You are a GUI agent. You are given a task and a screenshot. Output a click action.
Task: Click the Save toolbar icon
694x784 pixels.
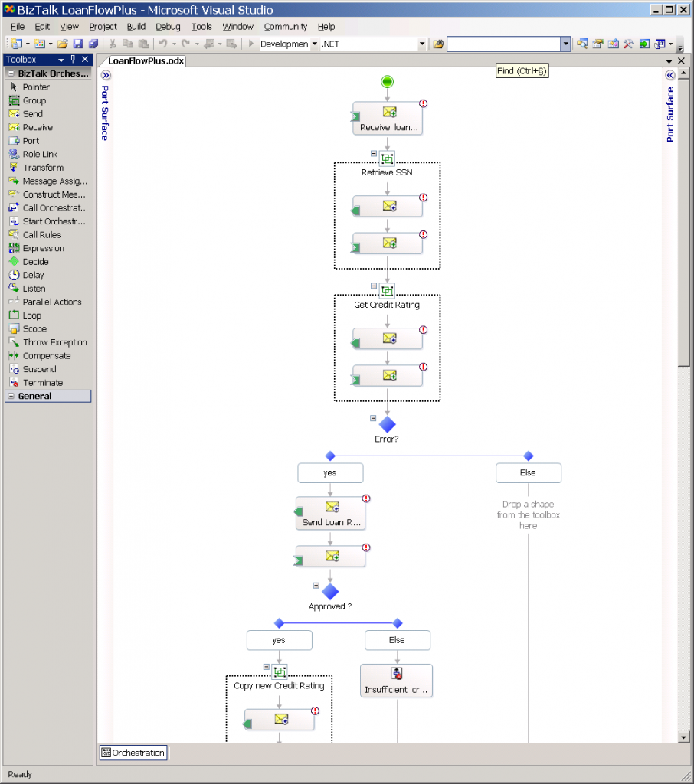click(77, 44)
